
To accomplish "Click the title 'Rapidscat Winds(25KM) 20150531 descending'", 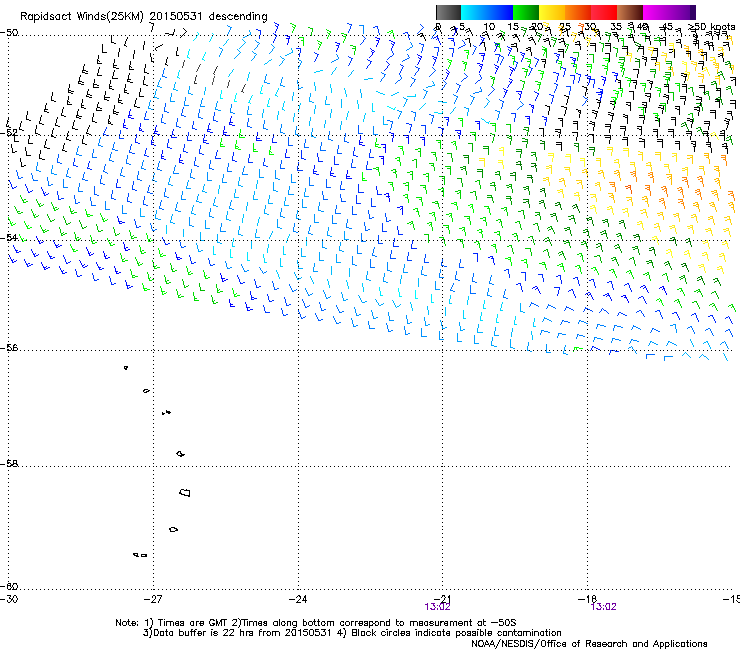I will point(143,17).
